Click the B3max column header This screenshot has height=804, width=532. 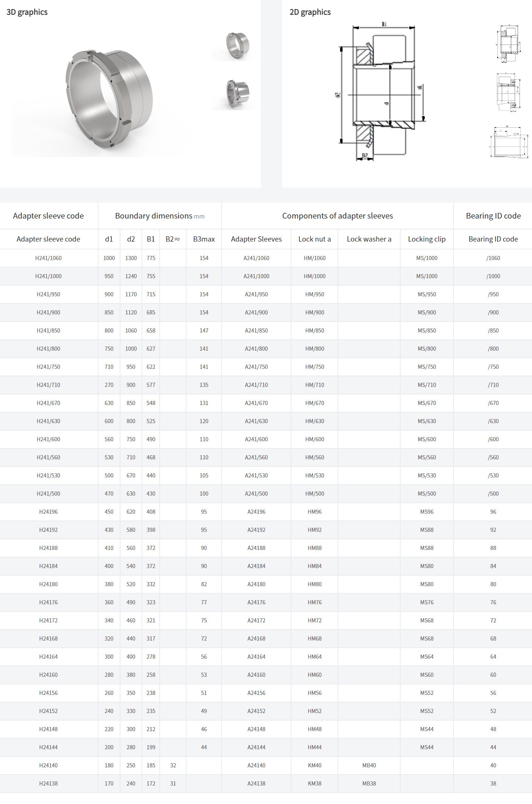tap(204, 239)
